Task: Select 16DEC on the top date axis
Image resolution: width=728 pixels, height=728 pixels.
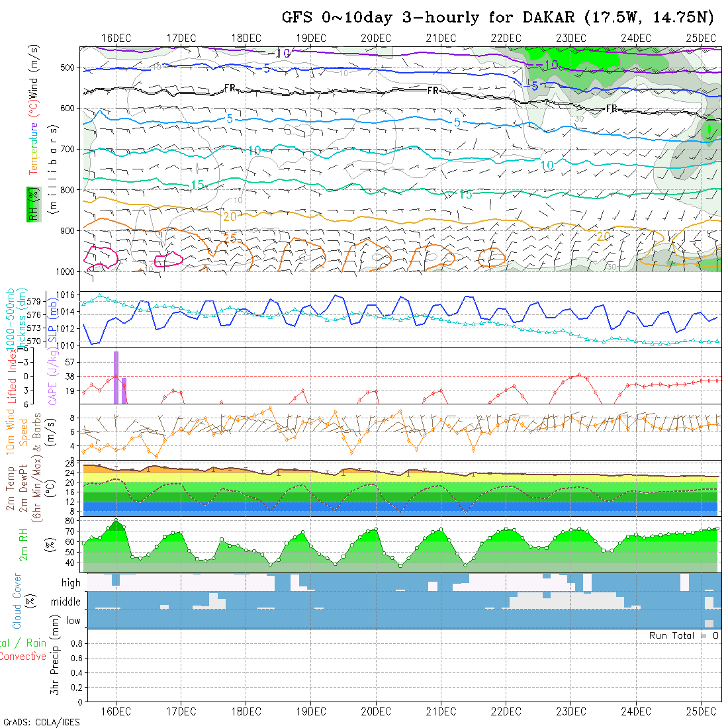Action: click(116, 38)
